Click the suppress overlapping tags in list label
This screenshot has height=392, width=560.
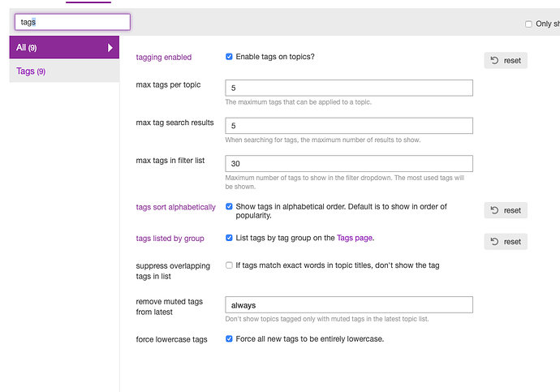click(x=173, y=271)
